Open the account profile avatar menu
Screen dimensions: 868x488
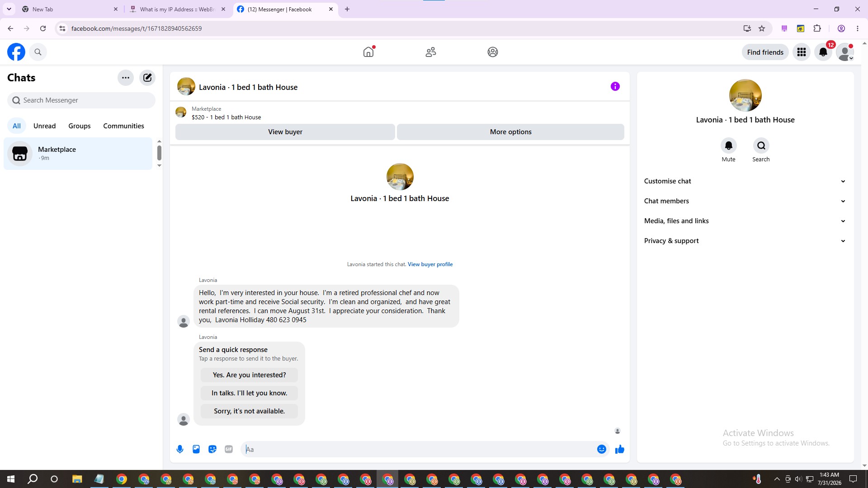coord(845,52)
